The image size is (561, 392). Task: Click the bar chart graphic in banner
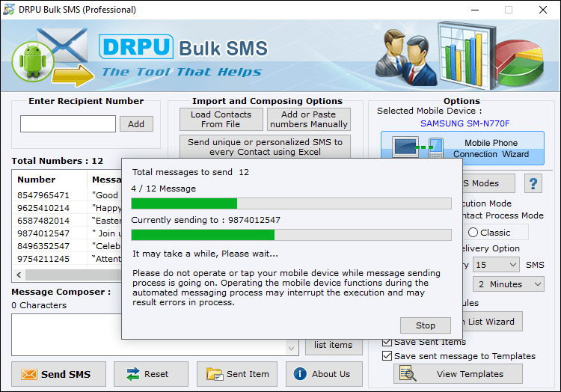coord(467,55)
